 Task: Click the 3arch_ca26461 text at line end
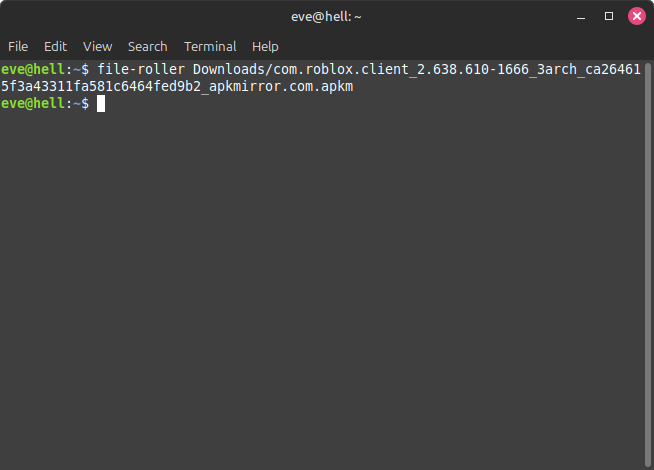(592, 69)
